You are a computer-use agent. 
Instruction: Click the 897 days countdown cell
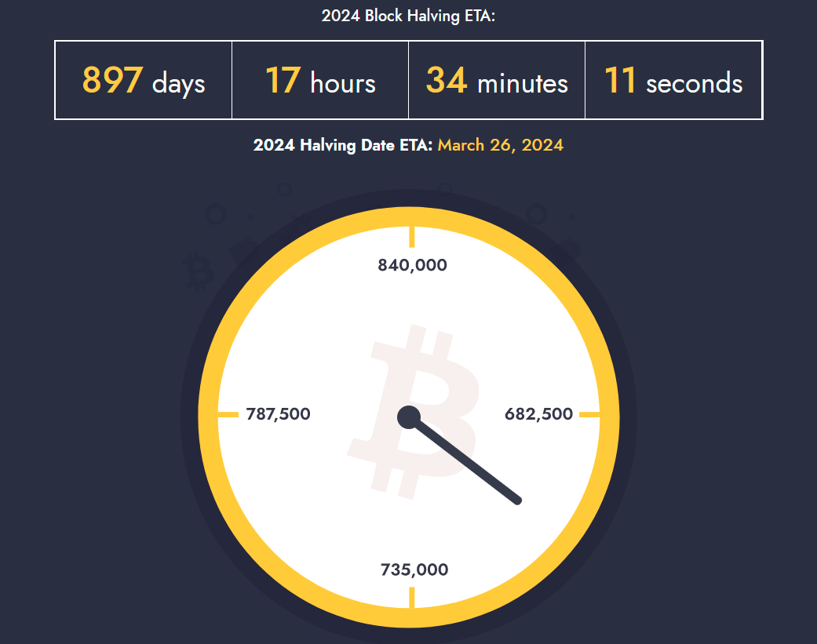(144, 80)
